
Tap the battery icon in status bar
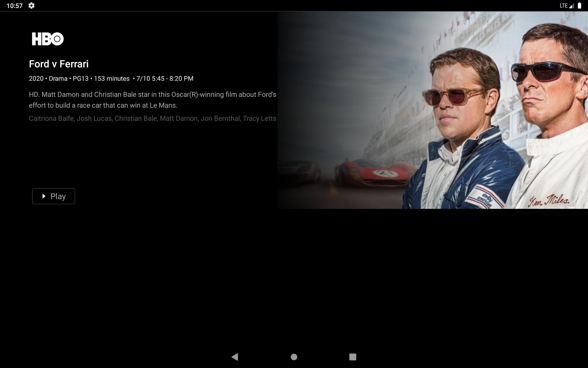580,6
